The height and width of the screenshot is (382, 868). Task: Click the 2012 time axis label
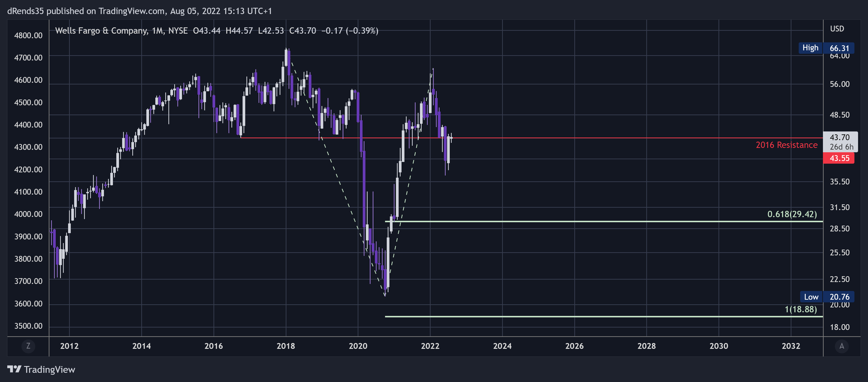[x=69, y=346]
